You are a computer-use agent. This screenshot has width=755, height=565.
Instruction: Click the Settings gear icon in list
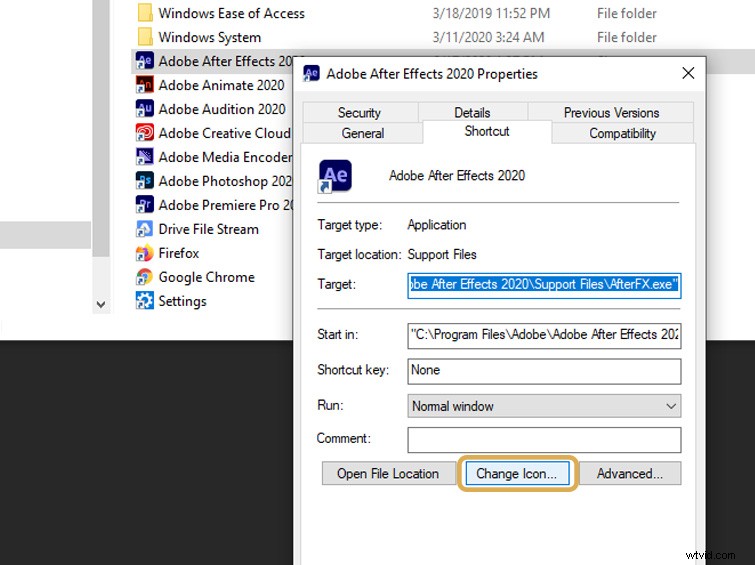[144, 301]
